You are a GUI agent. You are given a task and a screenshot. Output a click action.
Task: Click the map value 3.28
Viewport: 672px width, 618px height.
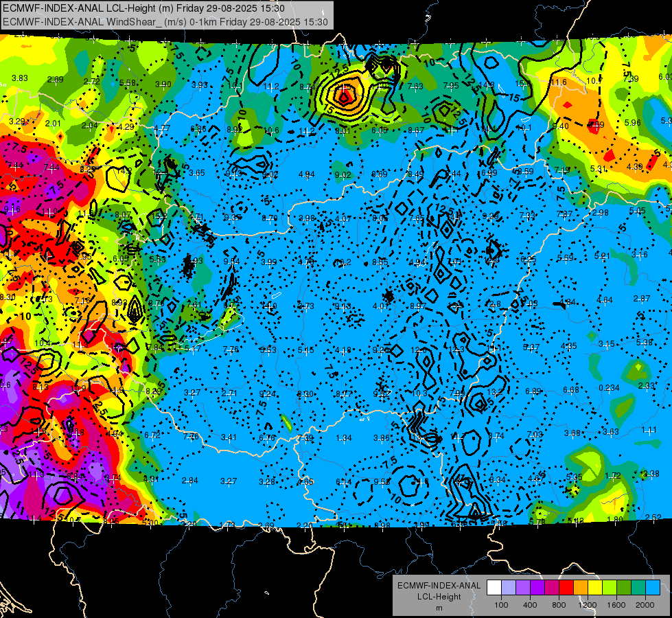266,482
